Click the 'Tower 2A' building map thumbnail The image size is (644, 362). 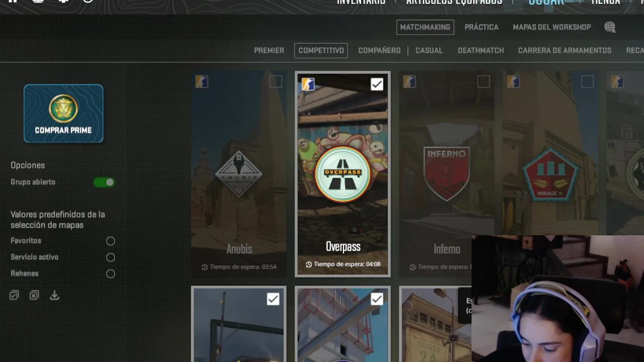click(x=435, y=324)
